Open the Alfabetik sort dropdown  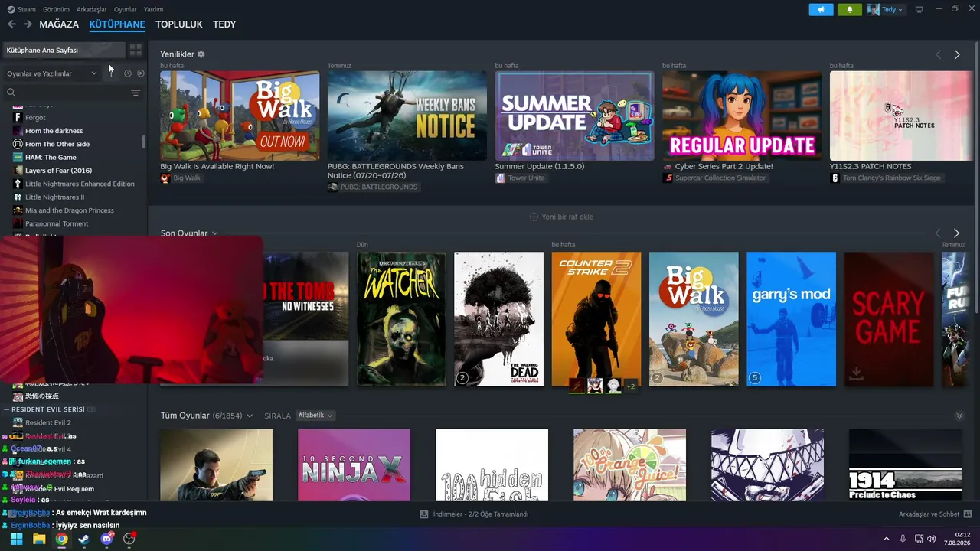(x=315, y=416)
